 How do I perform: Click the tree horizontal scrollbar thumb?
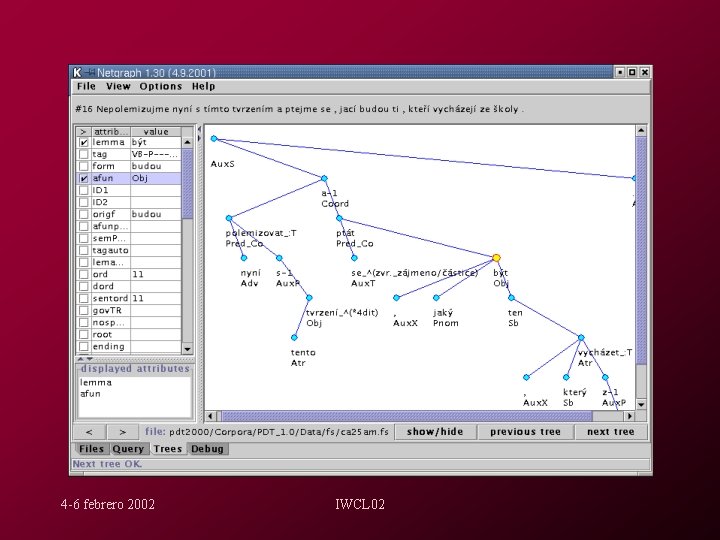407,416
